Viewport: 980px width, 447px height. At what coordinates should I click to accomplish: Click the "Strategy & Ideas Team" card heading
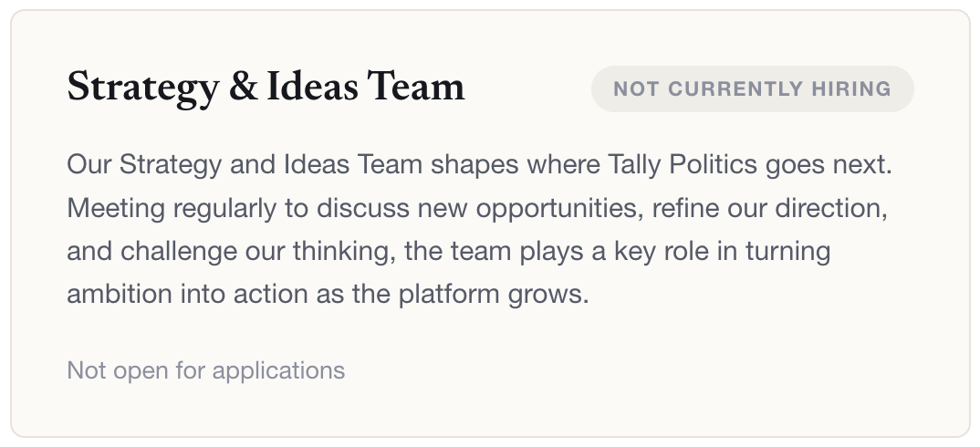[266, 88]
